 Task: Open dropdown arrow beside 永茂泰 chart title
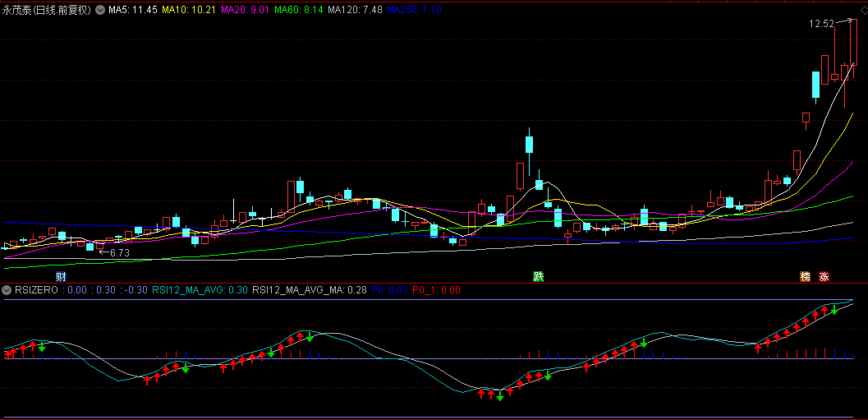[100, 10]
